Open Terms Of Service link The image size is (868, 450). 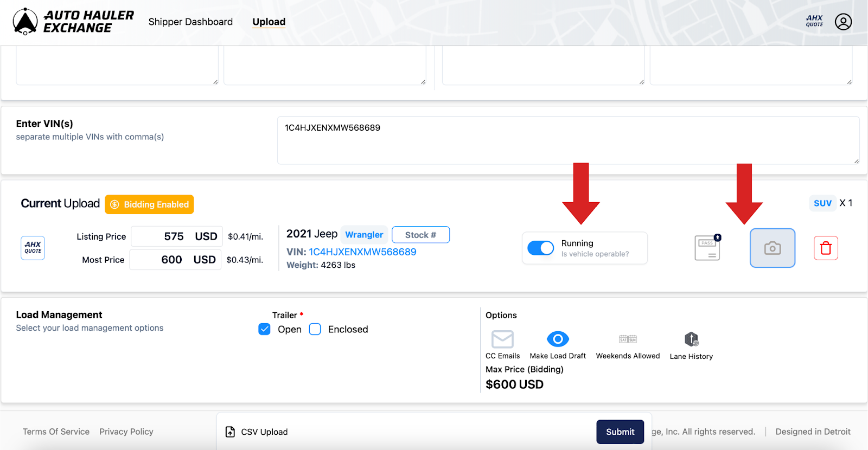point(56,432)
